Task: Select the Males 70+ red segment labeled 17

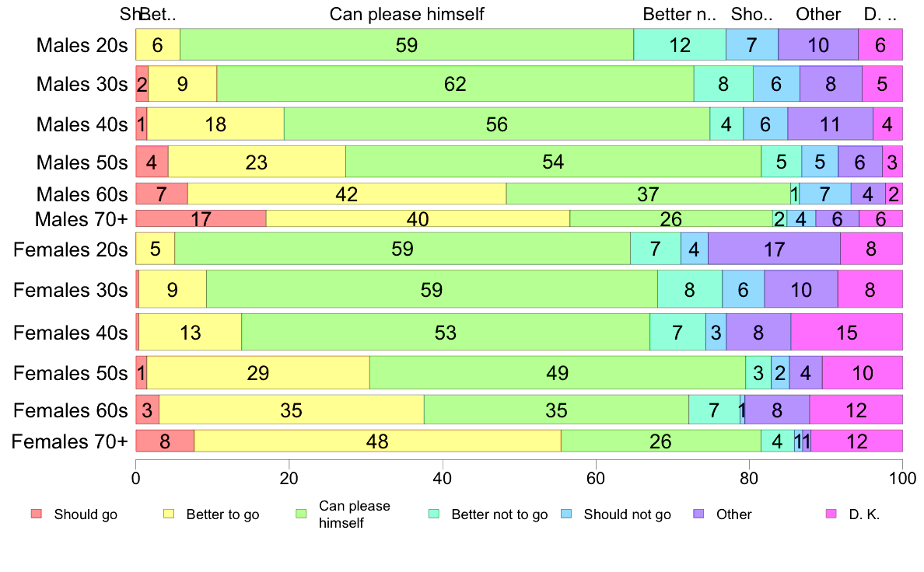Action: tap(201, 218)
